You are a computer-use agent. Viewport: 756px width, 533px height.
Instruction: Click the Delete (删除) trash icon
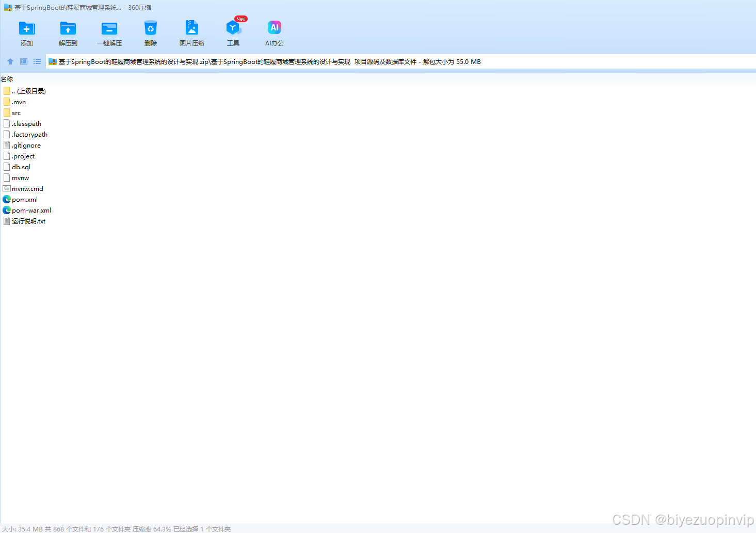pos(151,28)
